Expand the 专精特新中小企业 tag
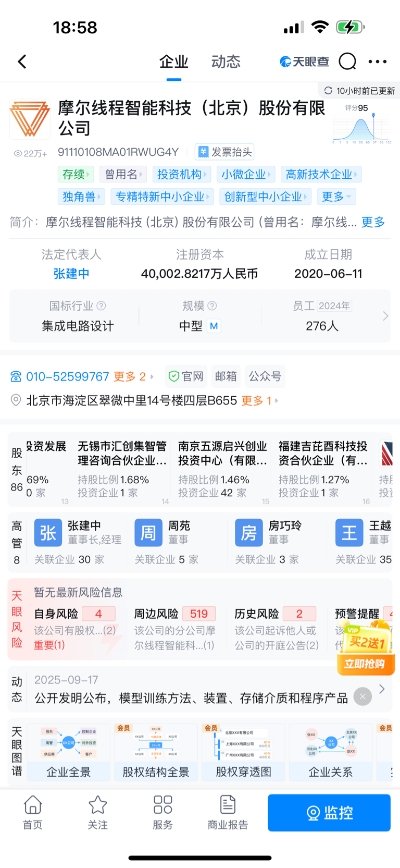 pyautogui.click(x=162, y=197)
